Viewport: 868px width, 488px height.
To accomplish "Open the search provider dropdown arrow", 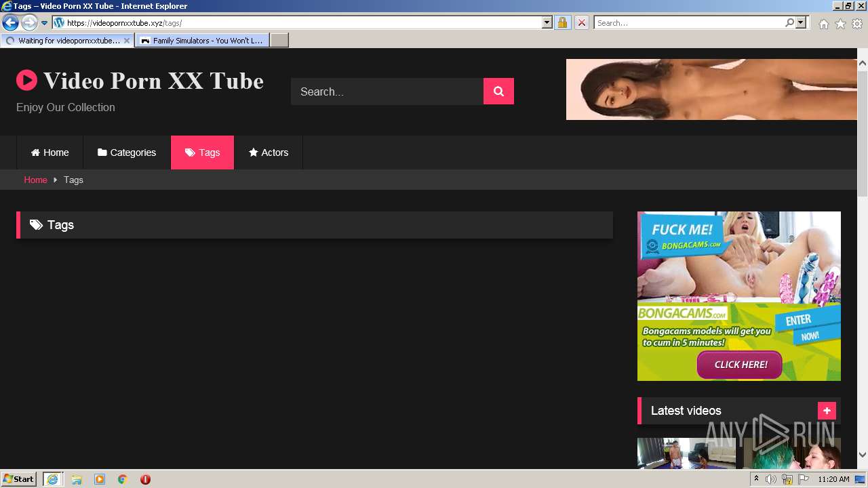I will [801, 23].
